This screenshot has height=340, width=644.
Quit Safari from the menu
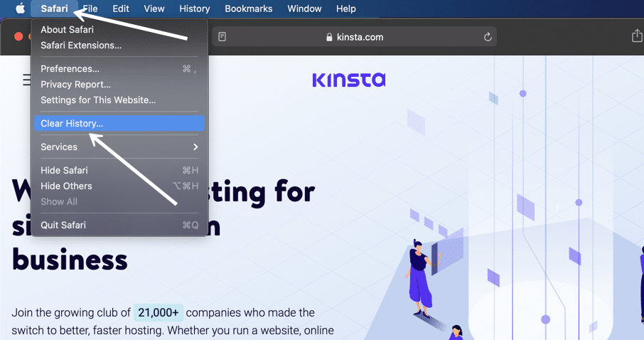point(63,225)
